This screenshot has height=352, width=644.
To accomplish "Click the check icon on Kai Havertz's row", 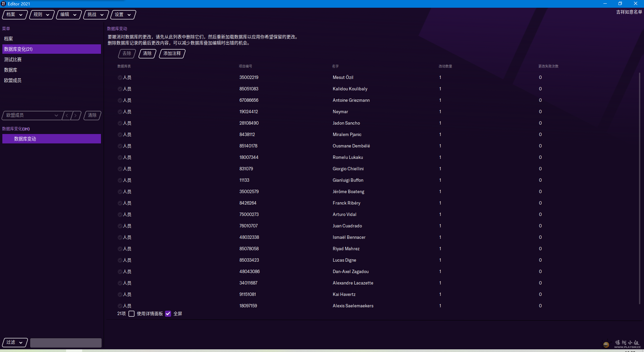I will 120,295.
